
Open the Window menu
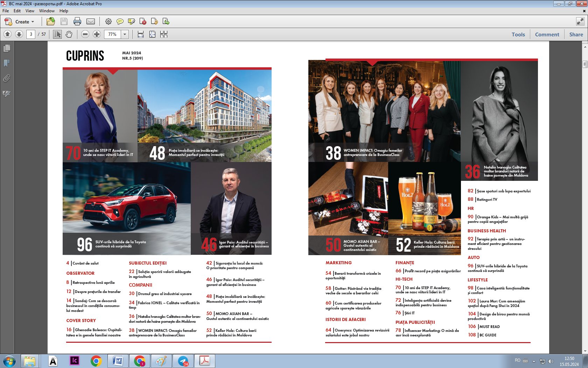click(47, 11)
